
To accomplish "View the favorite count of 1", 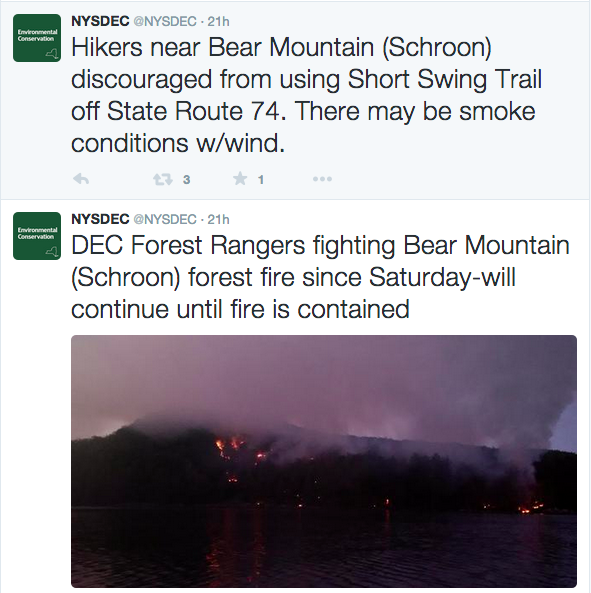I will click(261, 180).
